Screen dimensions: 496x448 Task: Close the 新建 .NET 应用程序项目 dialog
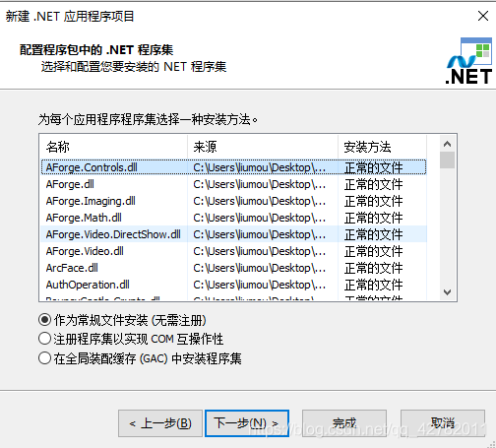pos(483,16)
